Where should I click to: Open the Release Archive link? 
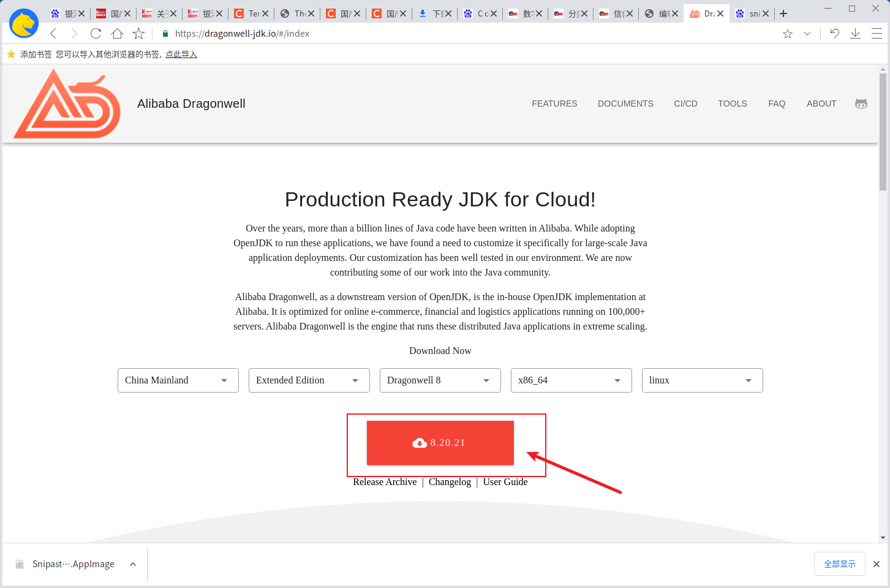pos(385,482)
